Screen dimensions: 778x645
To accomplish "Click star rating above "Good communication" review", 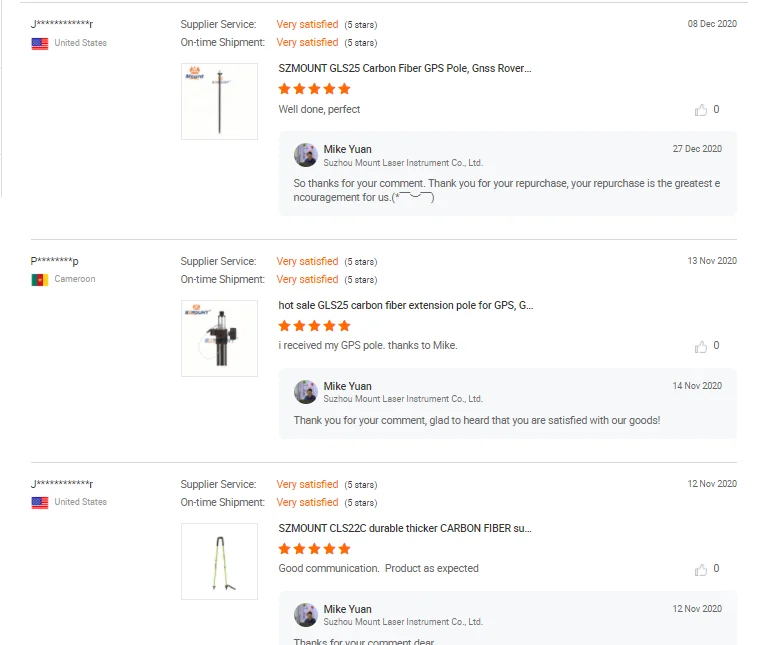I will [x=314, y=549].
